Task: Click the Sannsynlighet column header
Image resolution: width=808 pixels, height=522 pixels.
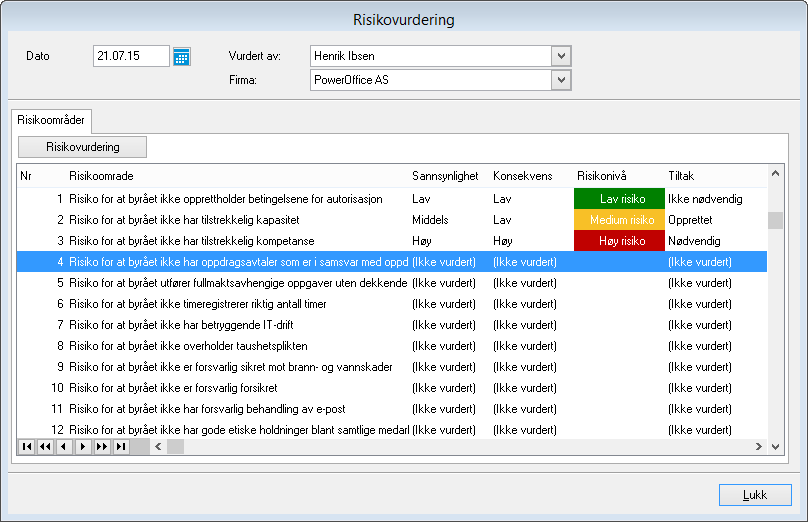Action: coord(445,176)
